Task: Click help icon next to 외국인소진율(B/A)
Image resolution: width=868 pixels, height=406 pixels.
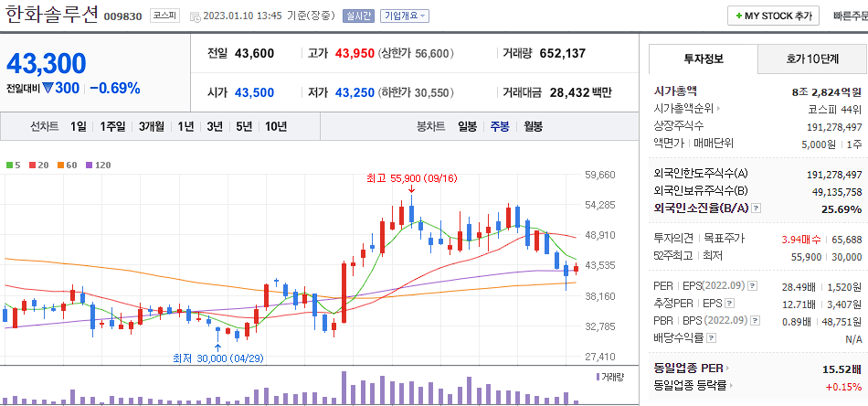Action: (757, 208)
